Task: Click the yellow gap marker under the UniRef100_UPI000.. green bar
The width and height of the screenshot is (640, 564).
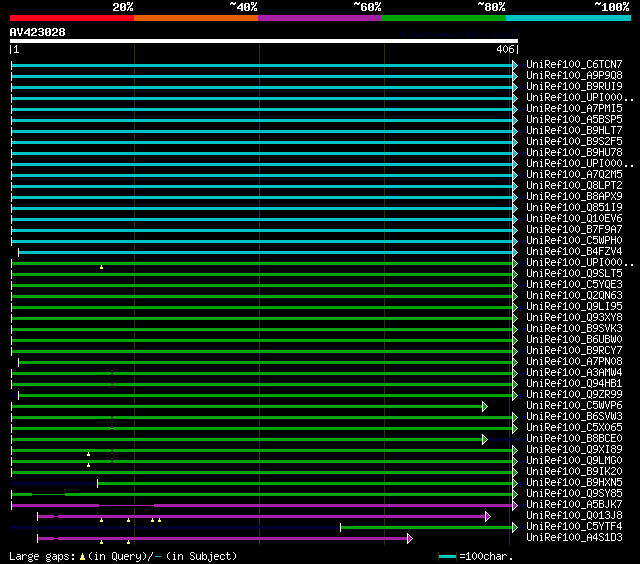Action: click(101, 267)
